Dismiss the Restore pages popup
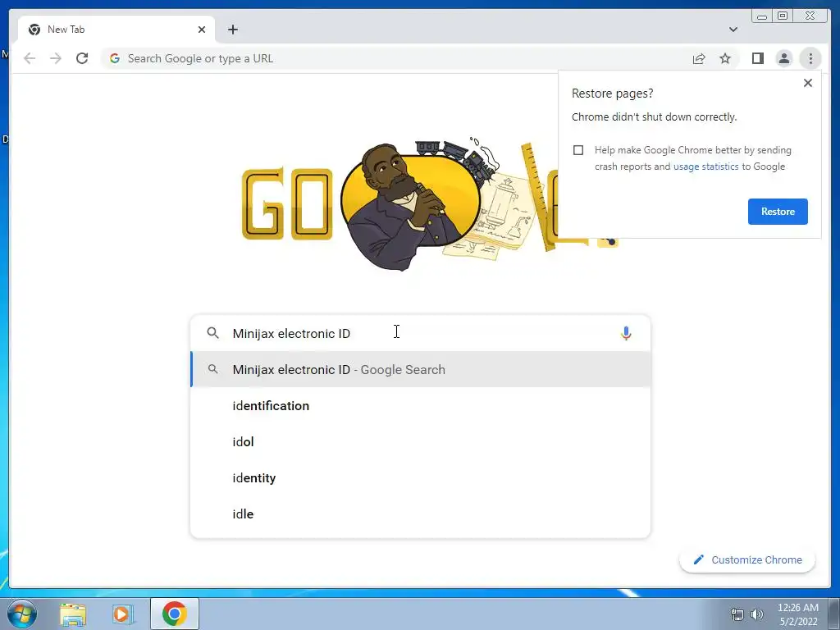The height and width of the screenshot is (630, 840). tap(808, 83)
